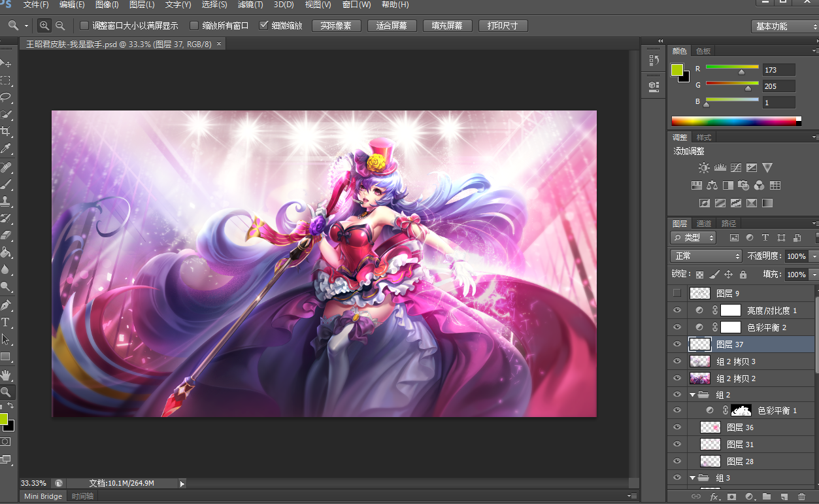Viewport: 819px width, 504px height.
Task: Click the 填充屏幕 button
Action: pyautogui.click(x=448, y=26)
